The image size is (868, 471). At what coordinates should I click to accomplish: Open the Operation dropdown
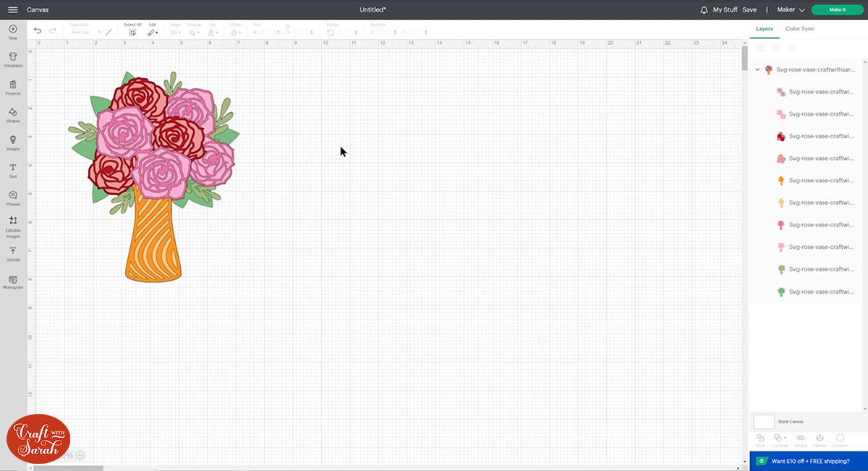click(85, 33)
